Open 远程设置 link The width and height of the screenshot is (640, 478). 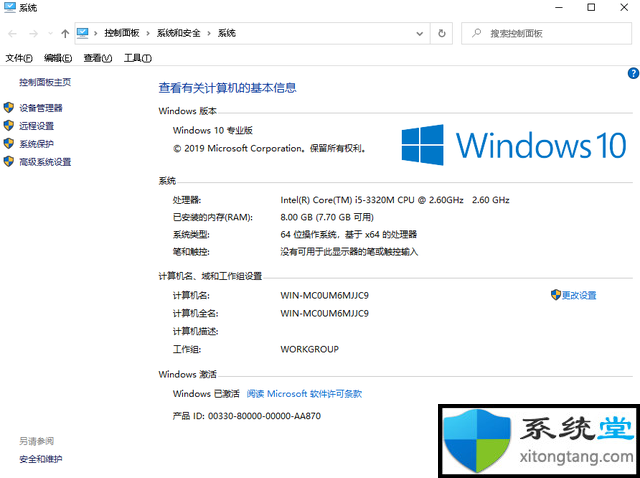(36, 126)
